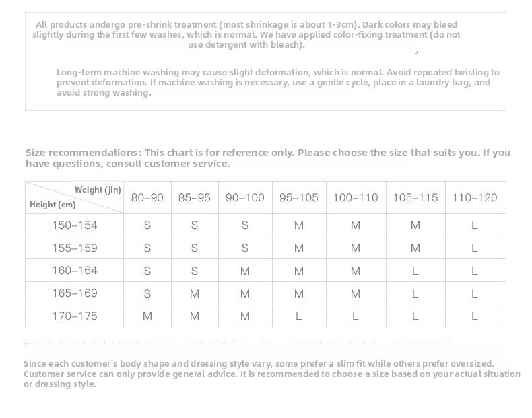
Task: Click the pre-shrink treatment notice paragraph
Action: pyautogui.click(x=246, y=34)
